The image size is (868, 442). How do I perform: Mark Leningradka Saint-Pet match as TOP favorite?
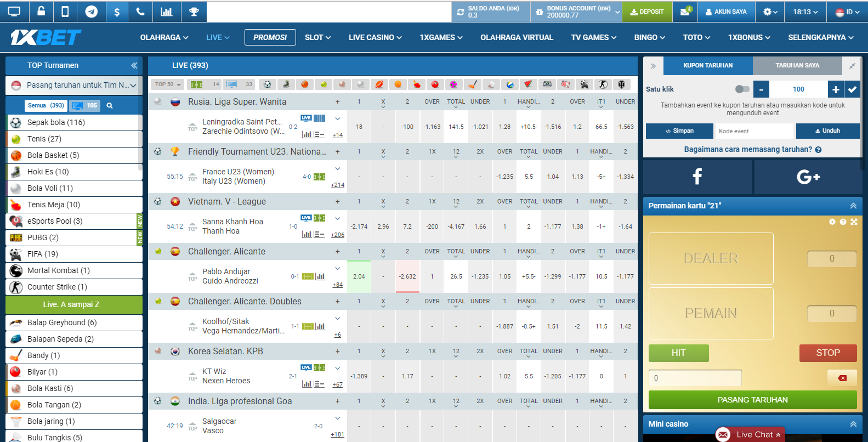[x=192, y=127]
